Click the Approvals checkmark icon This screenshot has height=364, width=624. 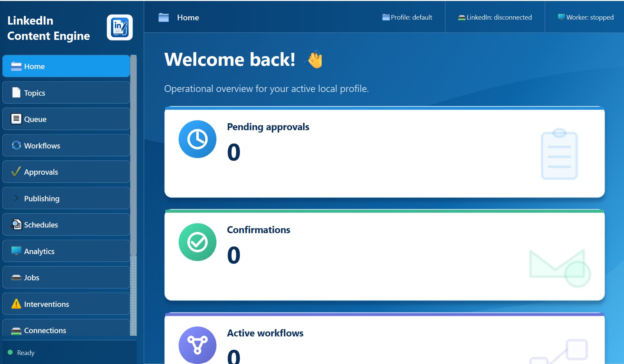(16, 172)
